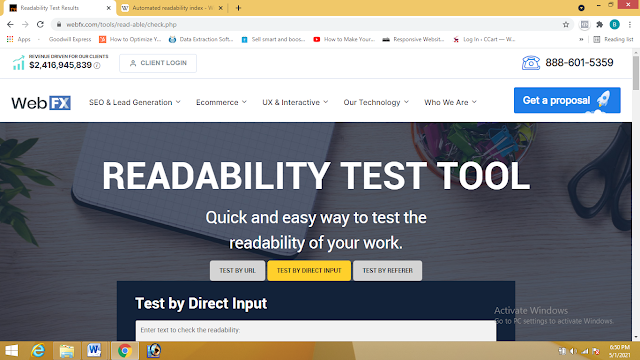Click the revenue info circle icon
Screen dimensions: 640x360
coord(97,65)
